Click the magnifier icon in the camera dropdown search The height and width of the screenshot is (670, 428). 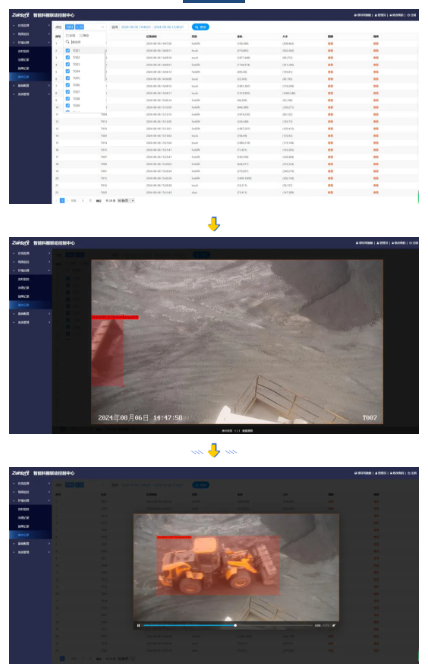(x=67, y=42)
